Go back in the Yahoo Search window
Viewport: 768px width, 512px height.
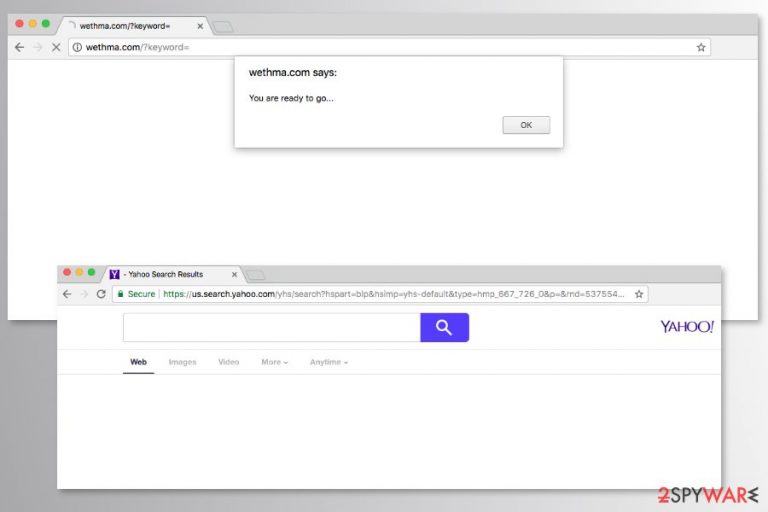(67, 294)
